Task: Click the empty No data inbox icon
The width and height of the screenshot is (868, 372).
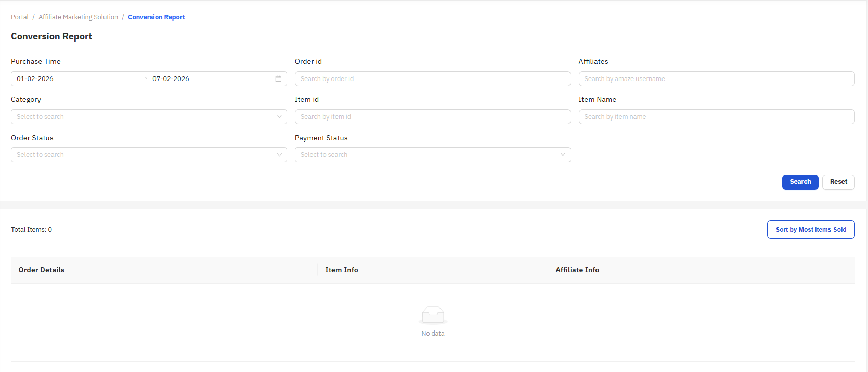Action: pos(433,315)
